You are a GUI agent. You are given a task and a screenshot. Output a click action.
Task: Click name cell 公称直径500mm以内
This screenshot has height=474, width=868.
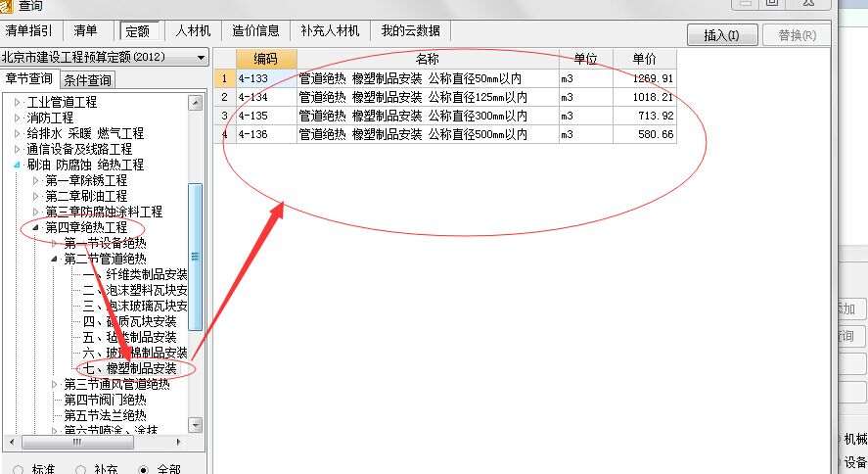tap(428, 134)
